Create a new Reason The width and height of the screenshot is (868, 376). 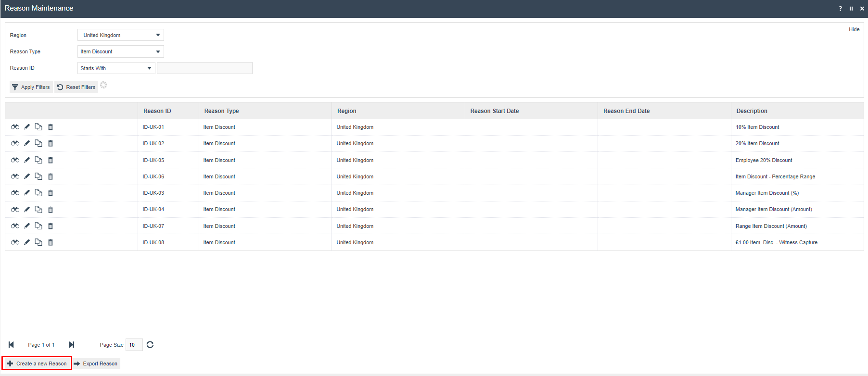click(37, 363)
